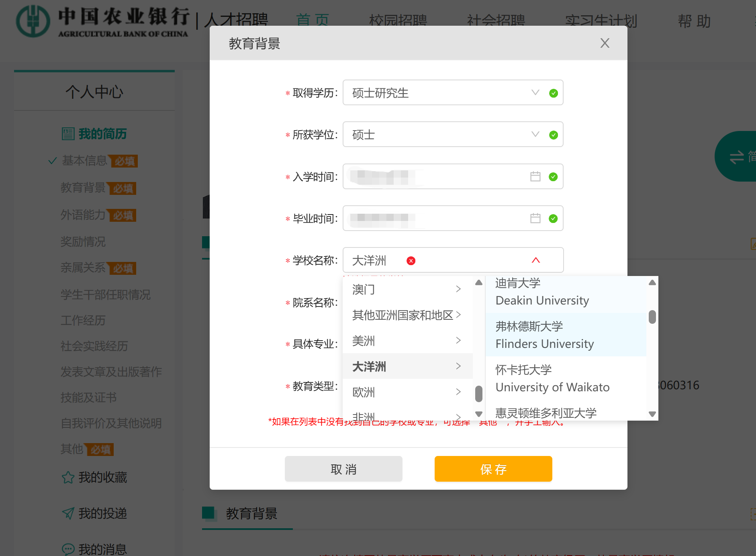Open the 所获学位 dropdown

click(535, 134)
